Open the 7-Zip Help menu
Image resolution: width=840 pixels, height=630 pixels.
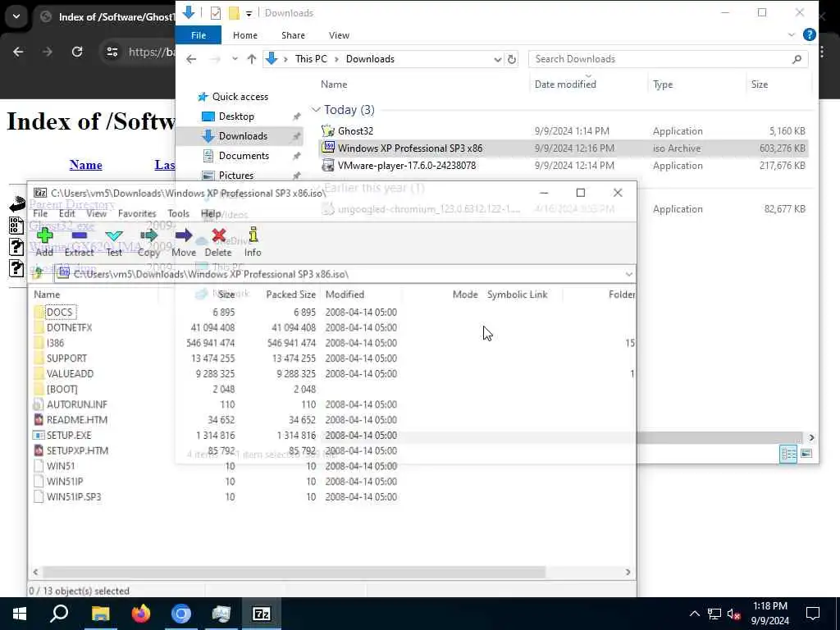tap(211, 213)
